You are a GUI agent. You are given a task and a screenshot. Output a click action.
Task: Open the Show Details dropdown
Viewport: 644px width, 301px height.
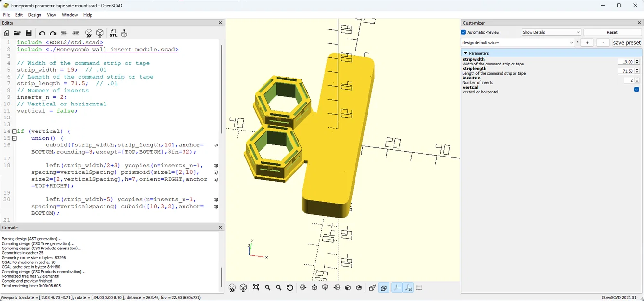[551, 32]
